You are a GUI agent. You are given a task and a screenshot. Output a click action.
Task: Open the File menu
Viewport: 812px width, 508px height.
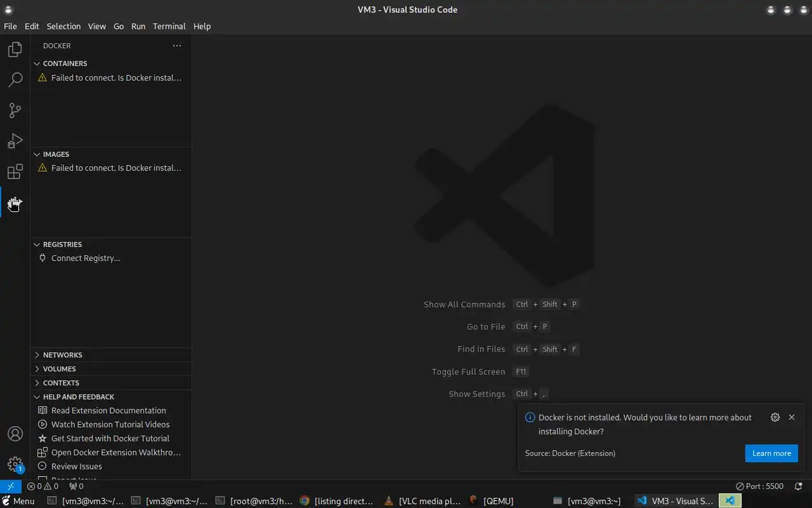pyautogui.click(x=10, y=26)
